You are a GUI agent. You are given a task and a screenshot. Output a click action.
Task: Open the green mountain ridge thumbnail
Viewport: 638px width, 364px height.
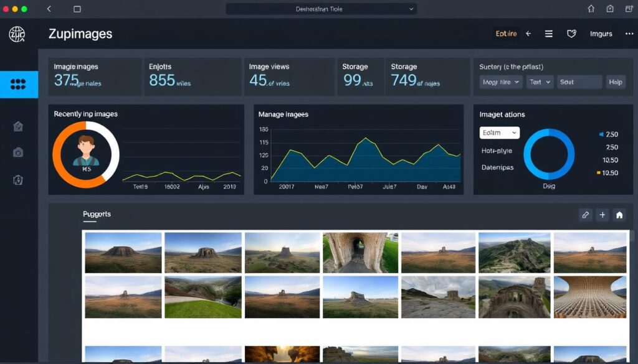[x=514, y=253]
